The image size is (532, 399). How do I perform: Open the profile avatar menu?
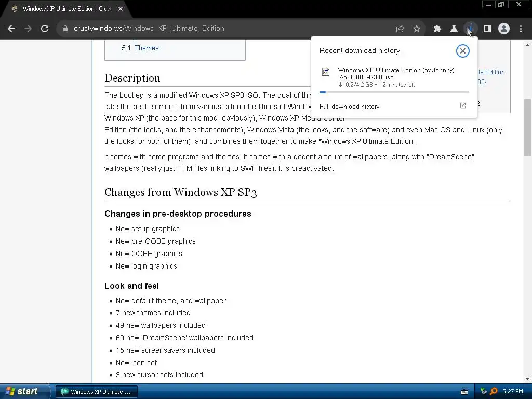(504, 29)
